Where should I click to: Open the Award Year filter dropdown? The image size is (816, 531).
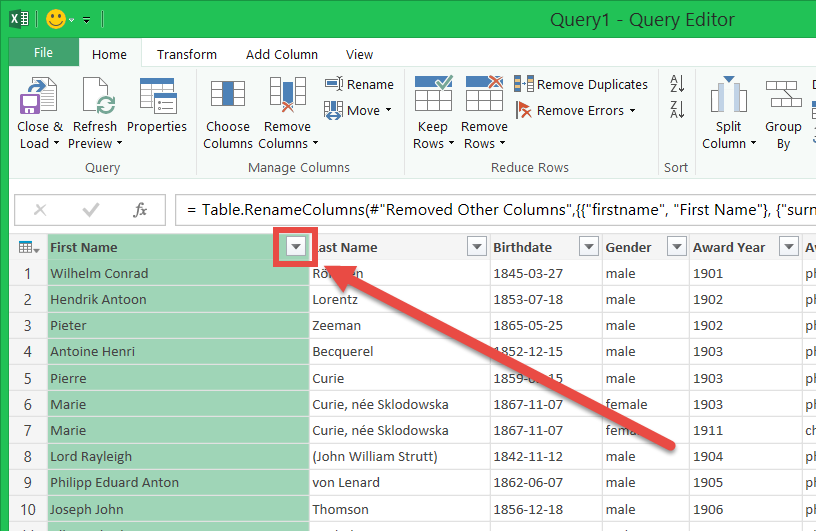(x=788, y=248)
